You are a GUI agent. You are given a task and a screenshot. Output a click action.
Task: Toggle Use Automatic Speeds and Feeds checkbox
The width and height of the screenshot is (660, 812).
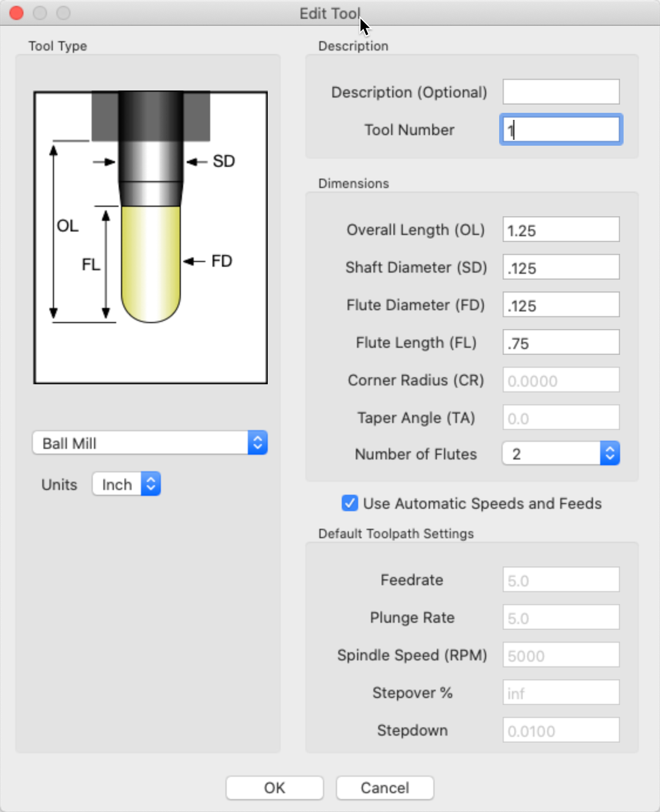349,503
